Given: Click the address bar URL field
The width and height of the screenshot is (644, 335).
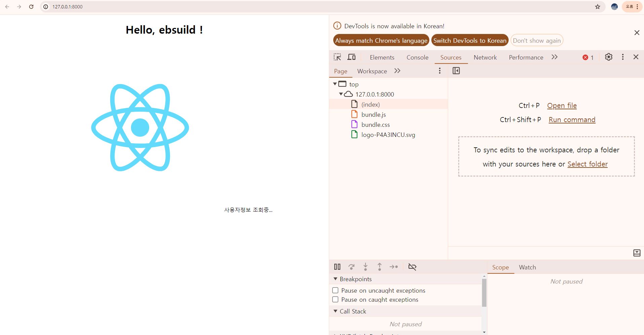Looking at the screenshot, I should tap(323, 7).
